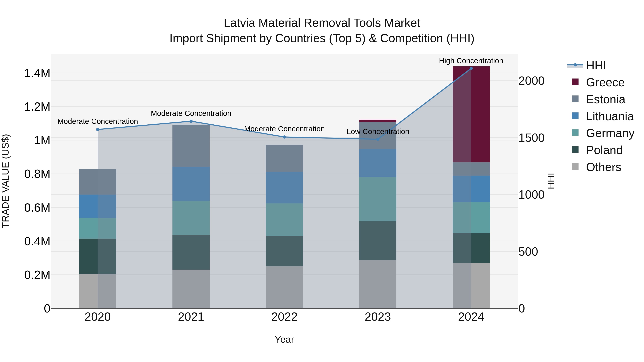Click the 2022 x-axis label
644x362 pixels.
[x=284, y=317]
